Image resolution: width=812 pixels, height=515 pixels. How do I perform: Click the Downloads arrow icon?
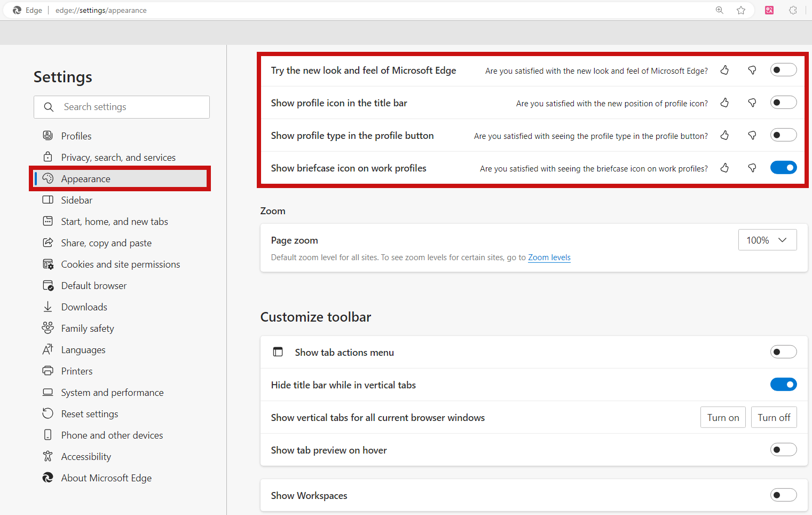(48, 306)
